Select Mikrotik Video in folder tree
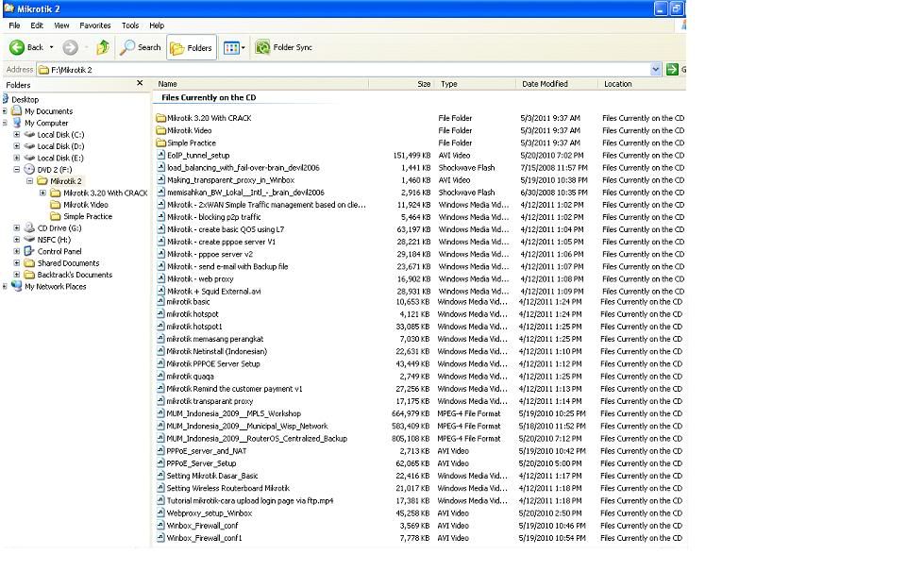Screen dimensions: 907x588 coord(86,205)
